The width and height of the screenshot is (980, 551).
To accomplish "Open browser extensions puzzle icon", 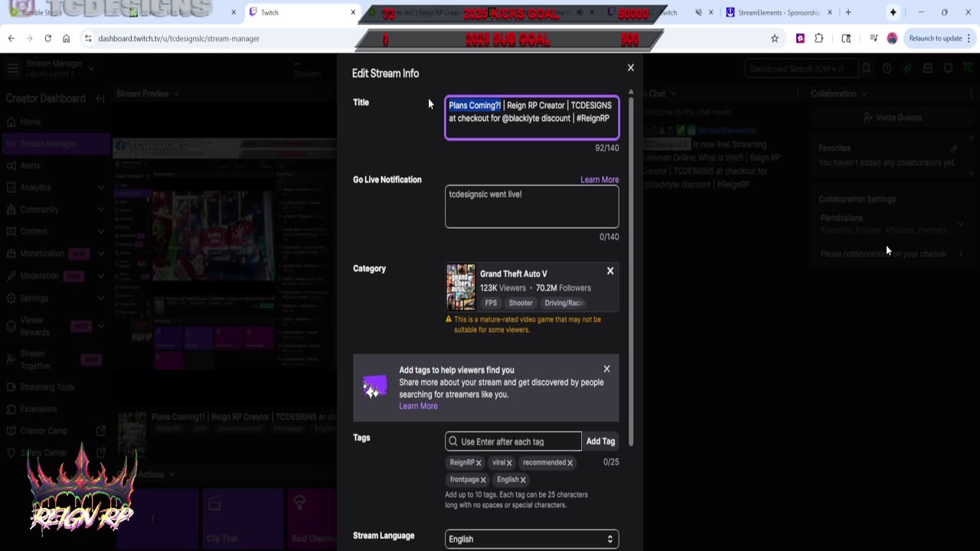I will (819, 38).
